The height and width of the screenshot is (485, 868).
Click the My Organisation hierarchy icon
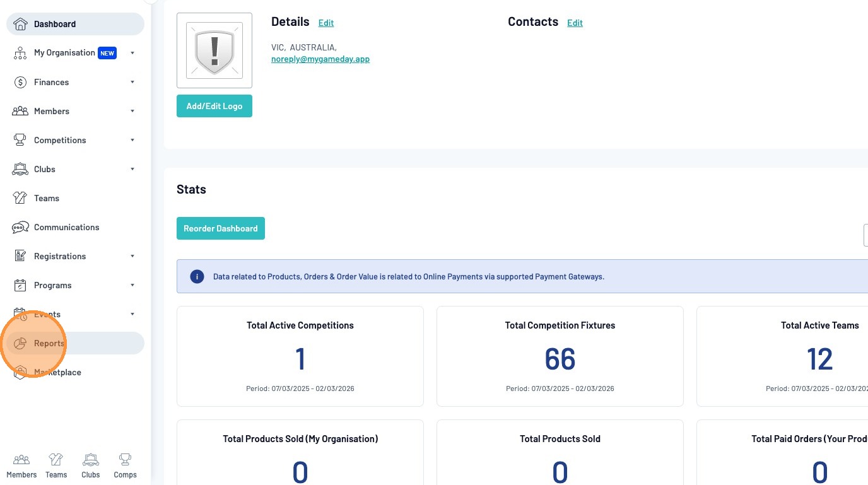(20, 53)
